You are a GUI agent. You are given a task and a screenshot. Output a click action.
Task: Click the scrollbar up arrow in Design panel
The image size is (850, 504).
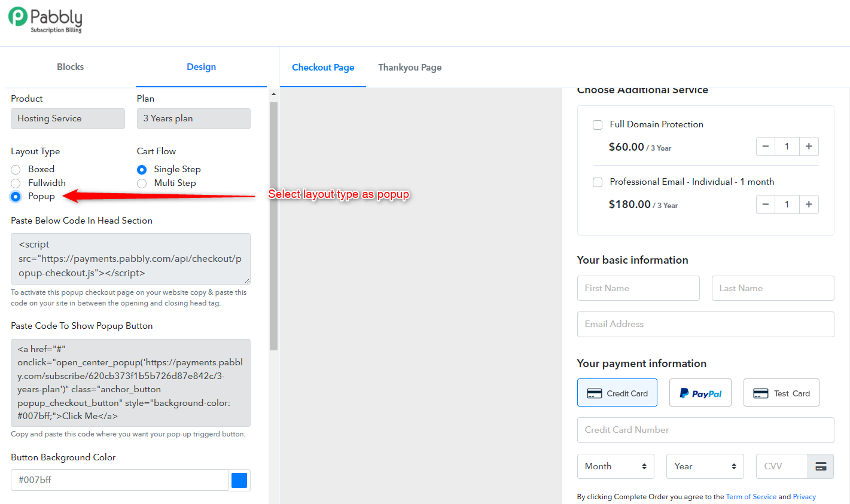(x=273, y=94)
